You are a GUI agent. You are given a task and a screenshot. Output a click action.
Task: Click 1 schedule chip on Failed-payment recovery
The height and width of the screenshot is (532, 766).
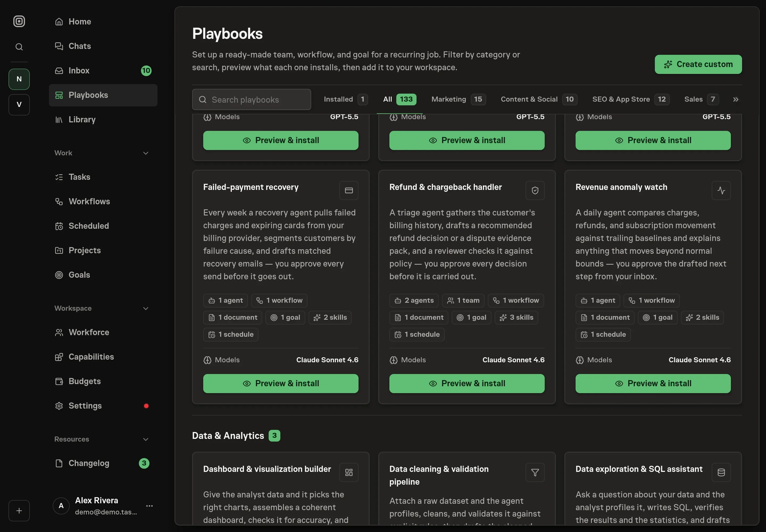231,335
